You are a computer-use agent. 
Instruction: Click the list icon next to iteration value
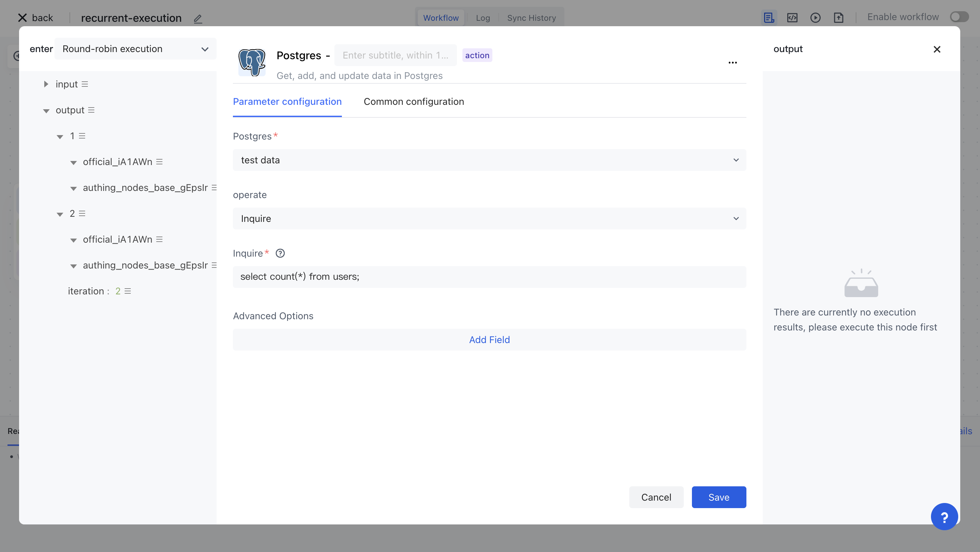pos(128,291)
